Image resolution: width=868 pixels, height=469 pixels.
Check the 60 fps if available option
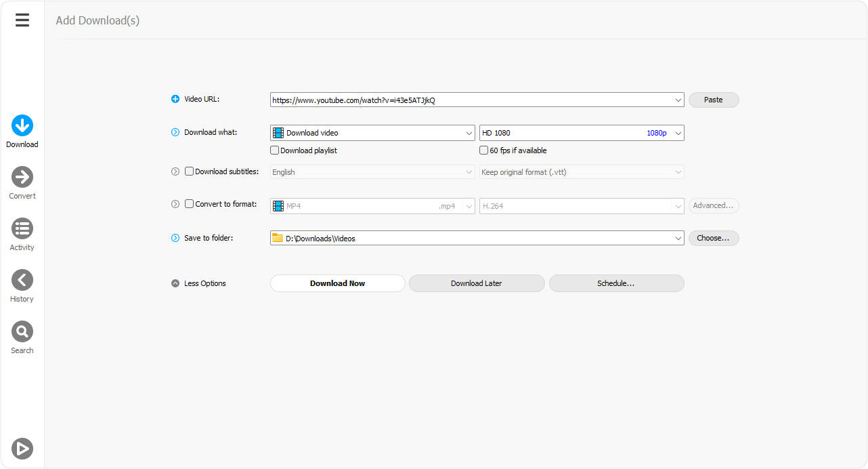pyautogui.click(x=483, y=150)
